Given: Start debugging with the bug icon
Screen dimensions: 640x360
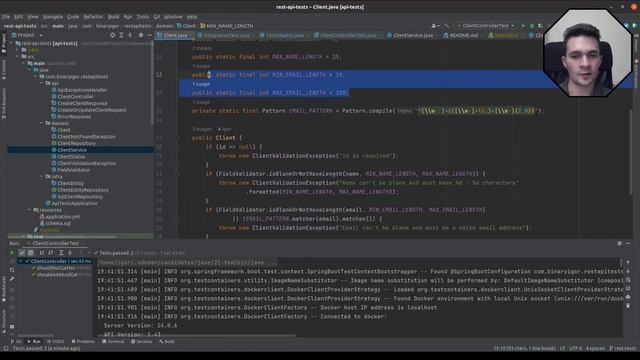Looking at the screenshot, I should [532, 26].
